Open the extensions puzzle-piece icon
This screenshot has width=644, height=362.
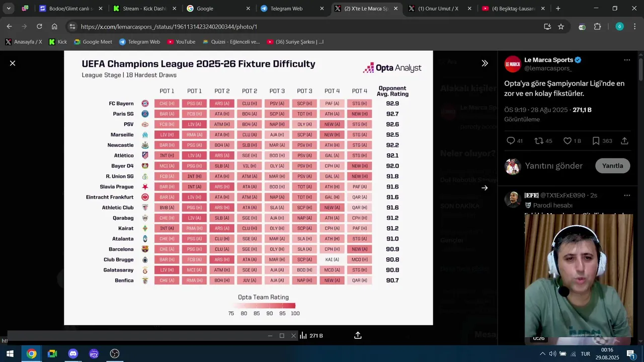coord(598,27)
